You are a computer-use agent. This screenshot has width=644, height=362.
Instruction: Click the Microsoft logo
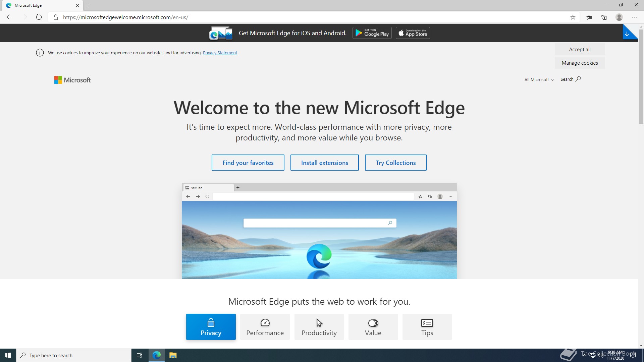[x=72, y=80]
